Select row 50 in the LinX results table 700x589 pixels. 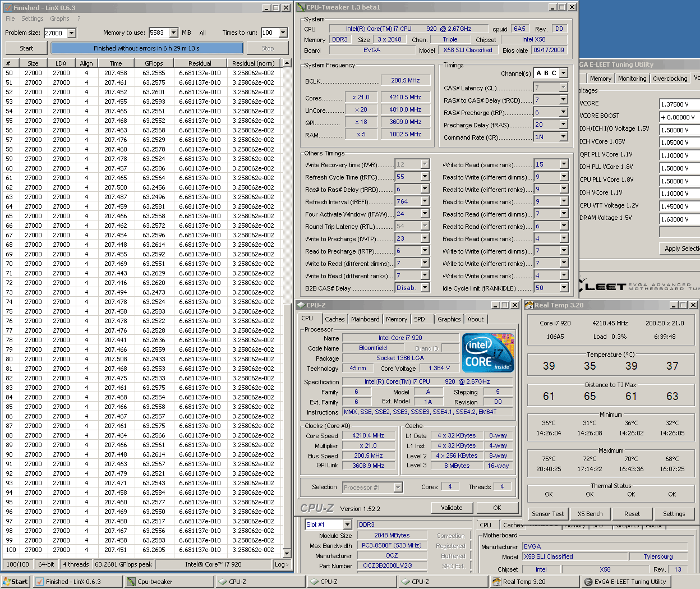(x=142, y=73)
